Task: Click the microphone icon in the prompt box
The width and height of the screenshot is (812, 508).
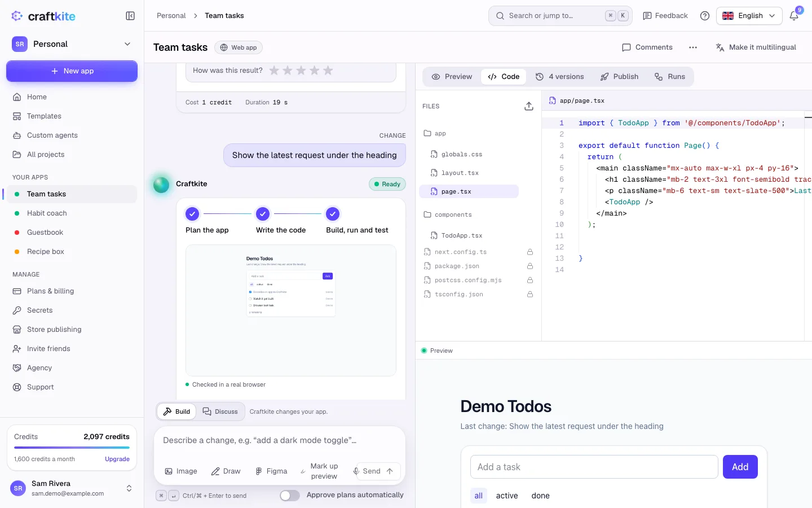Action: 356,471
